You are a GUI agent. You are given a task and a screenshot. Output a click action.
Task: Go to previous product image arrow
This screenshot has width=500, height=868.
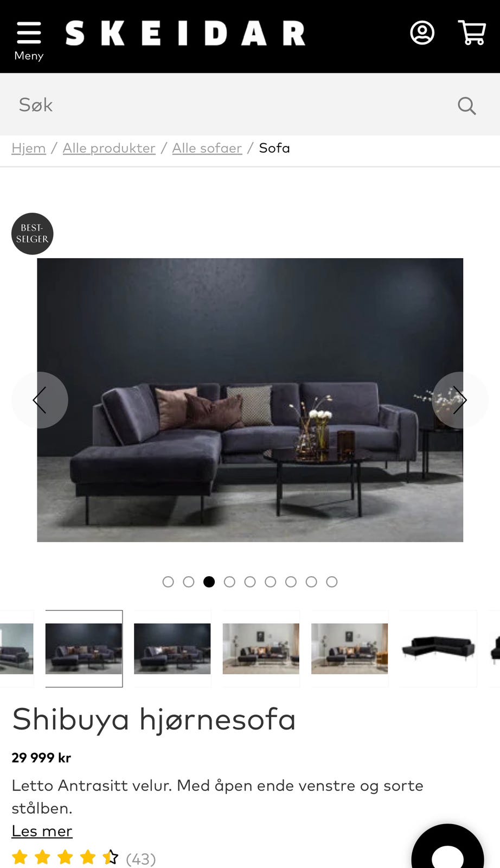(x=40, y=400)
